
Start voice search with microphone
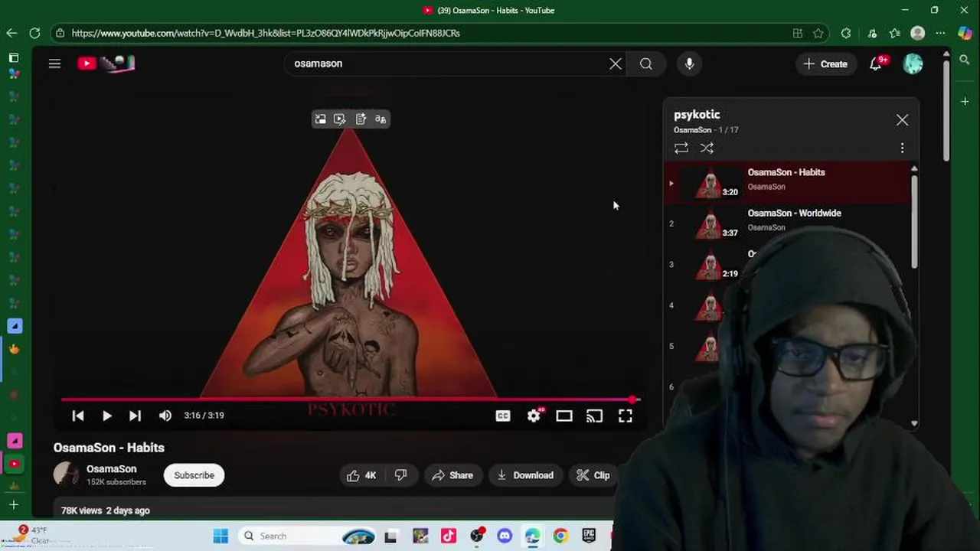coord(689,64)
